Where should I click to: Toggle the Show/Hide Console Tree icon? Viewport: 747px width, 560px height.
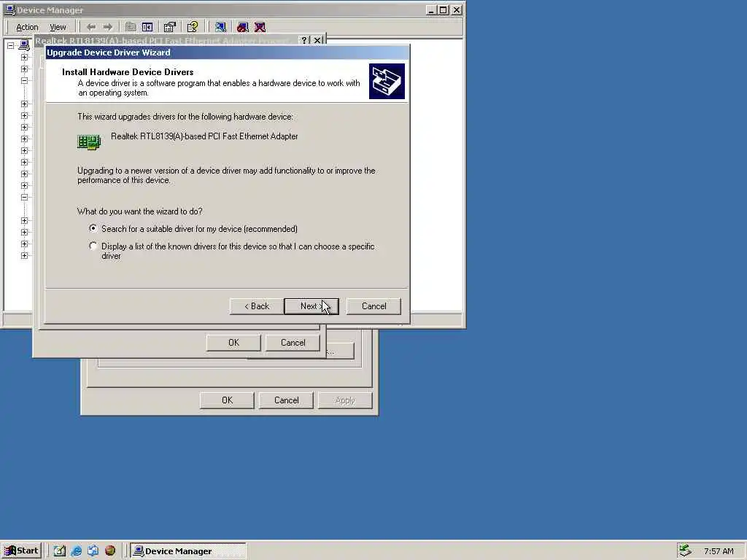[147, 27]
